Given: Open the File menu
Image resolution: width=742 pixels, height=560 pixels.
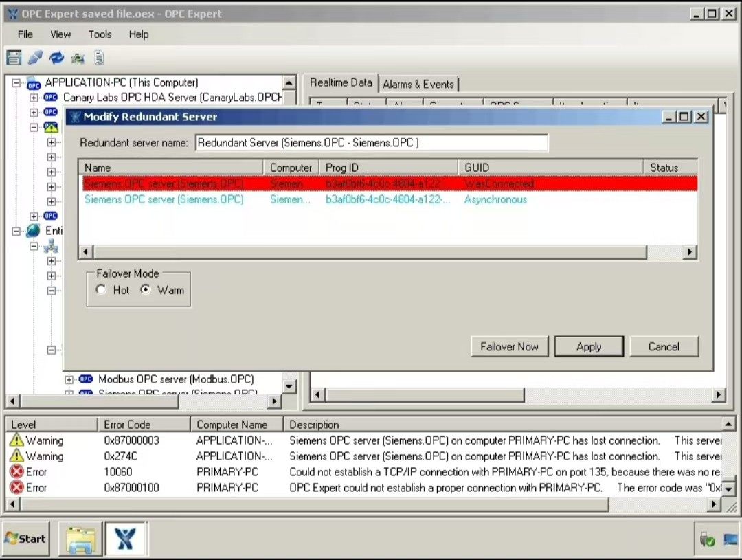Looking at the screenshot, I should point(25,34).
